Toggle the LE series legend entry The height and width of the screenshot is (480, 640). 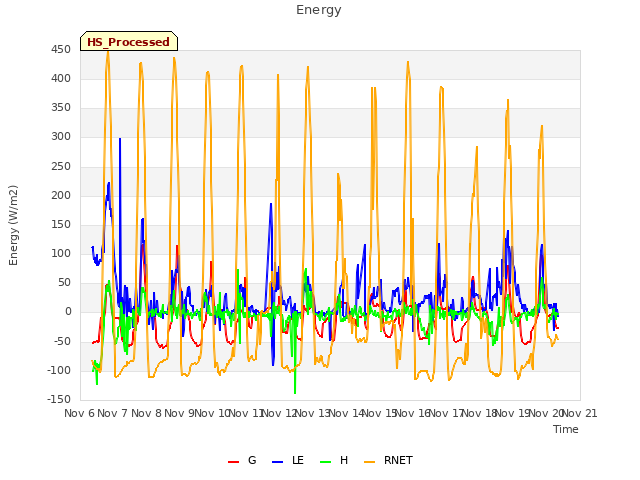pos(288,460)
